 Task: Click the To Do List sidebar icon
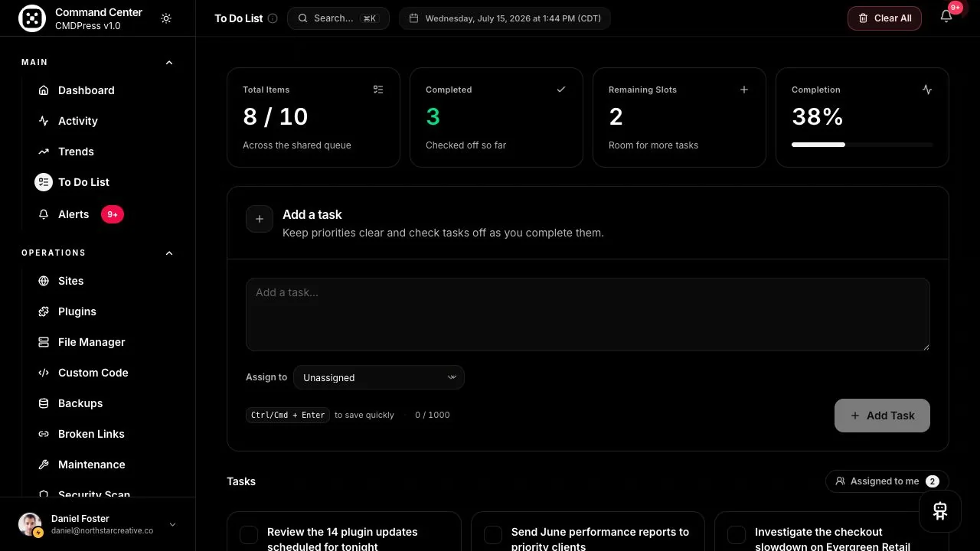44,182
